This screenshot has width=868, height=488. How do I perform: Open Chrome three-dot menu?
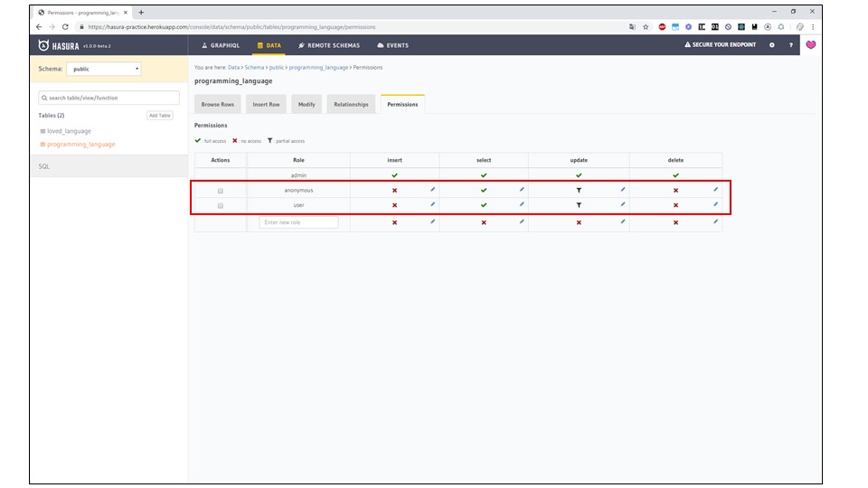tap(813, 26)
